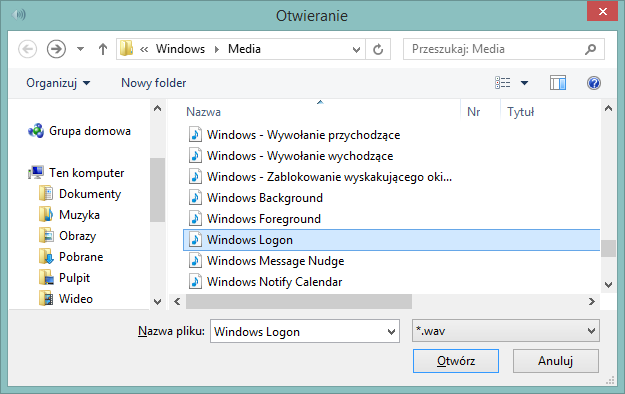The height and width of the screenshot is (394, 625).
Task: Click horizontal scrollbar right arrow
Action: [592, 301]
